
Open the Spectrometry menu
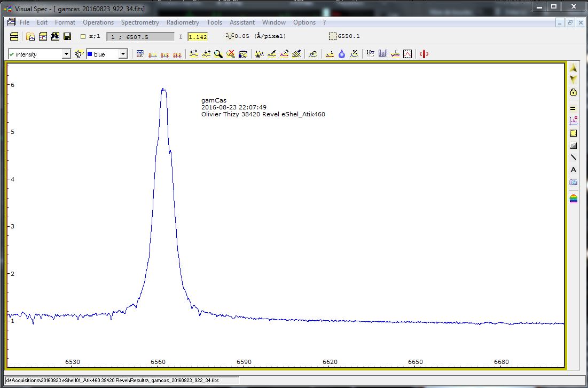point(140,22)
